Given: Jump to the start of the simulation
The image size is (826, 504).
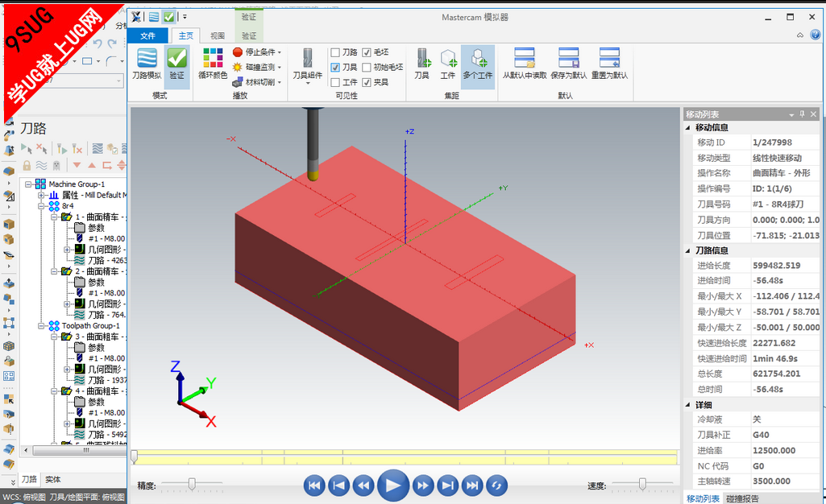Looking at the screenshot, I should 314,485.
